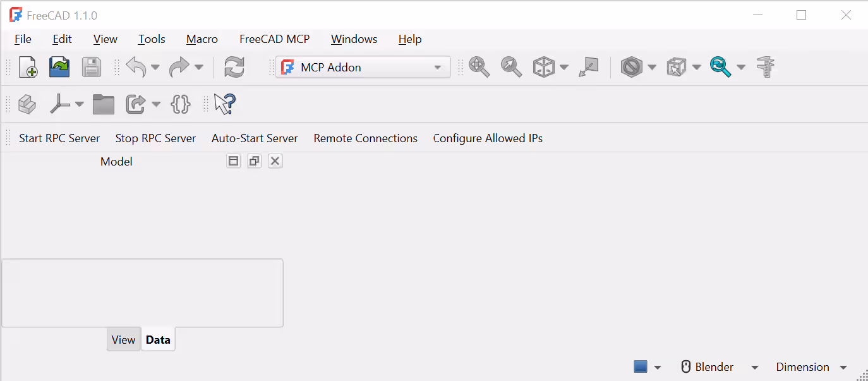Viewport: 868px width, 381px height.
Task: Click Stop RPC Server
Action: (155, 138)
